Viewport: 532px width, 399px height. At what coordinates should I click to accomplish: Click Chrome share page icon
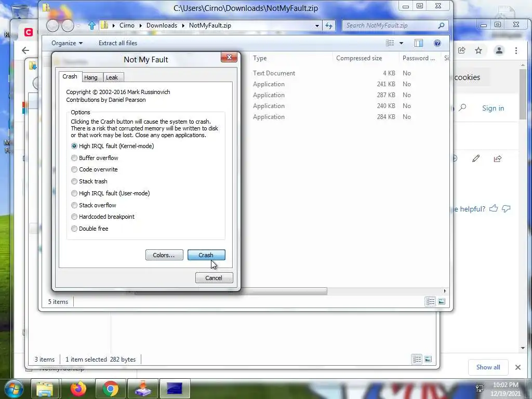461,50
